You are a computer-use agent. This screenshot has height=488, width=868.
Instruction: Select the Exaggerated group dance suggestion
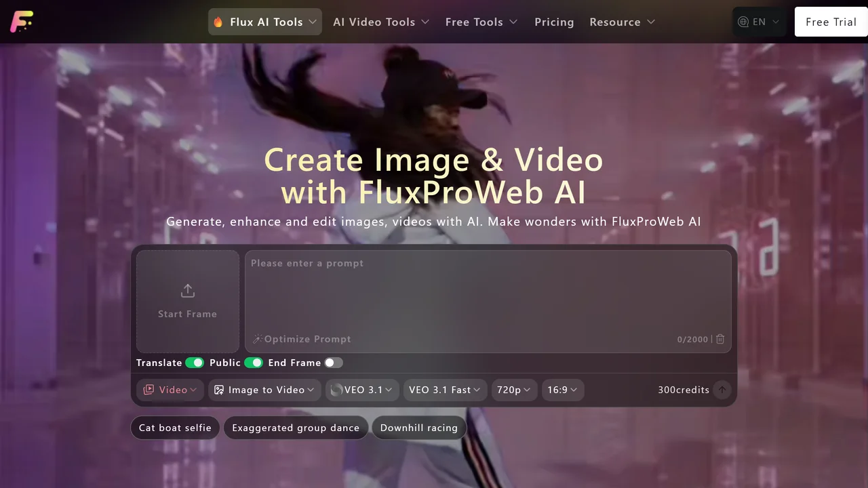pos(296,428)
